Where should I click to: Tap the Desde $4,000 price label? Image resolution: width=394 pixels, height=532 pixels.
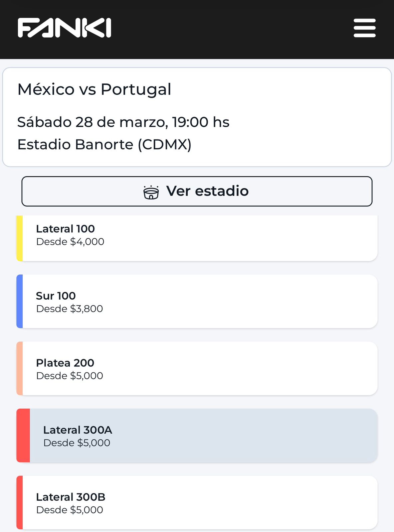70,242
